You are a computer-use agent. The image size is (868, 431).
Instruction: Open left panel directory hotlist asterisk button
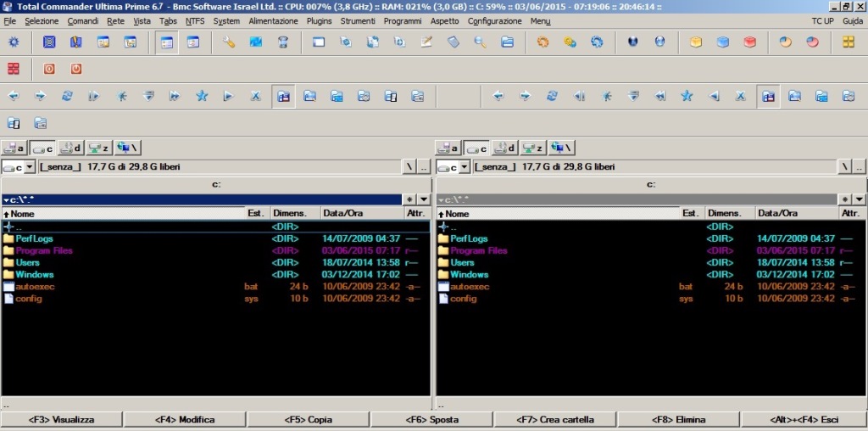pyautogui.click(x=409, y=199)
